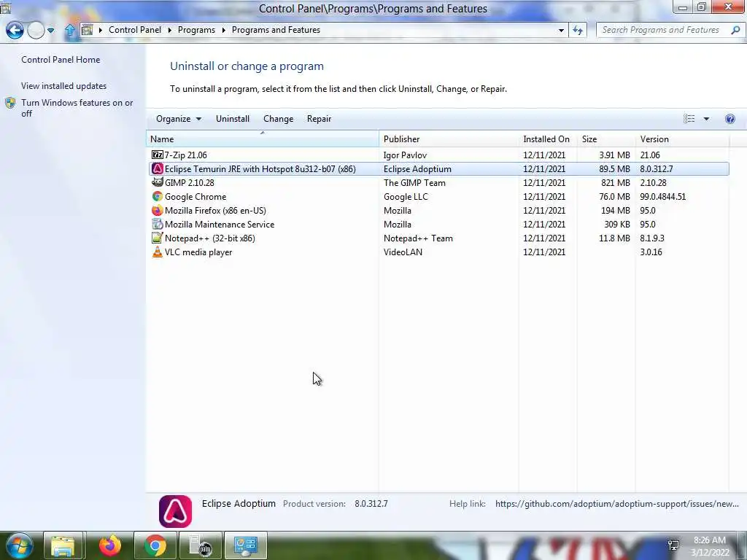Click the shield icon beside Windows features
Image resolution: width=747 pixels, height=560 pixels.
(x=10, y=103)
